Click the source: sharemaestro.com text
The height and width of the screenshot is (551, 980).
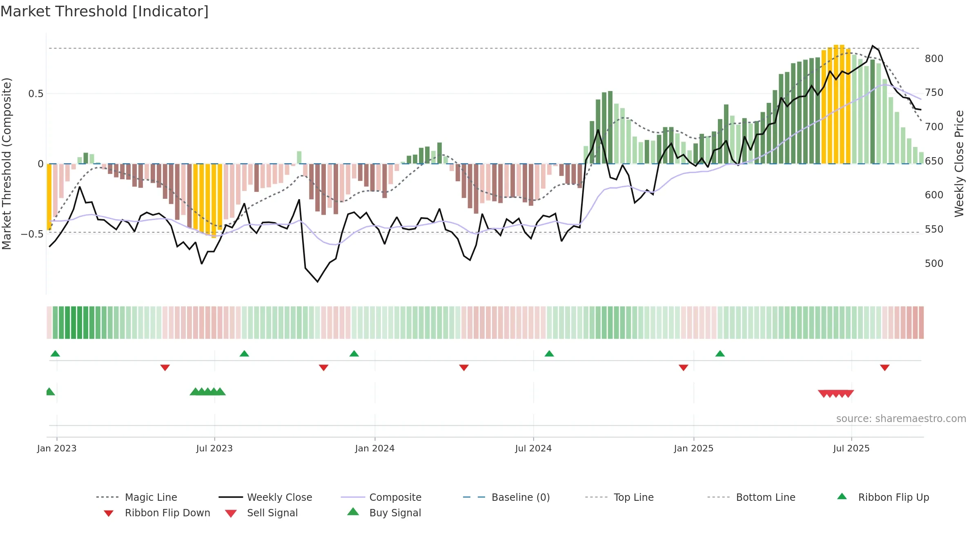pos(901,419)
